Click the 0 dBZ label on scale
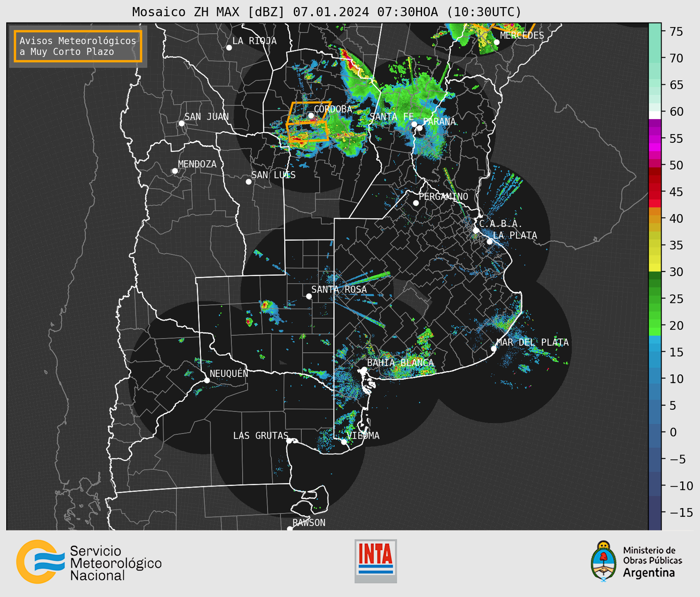Viewport: 700px width, 597px height. click(673, 432)
